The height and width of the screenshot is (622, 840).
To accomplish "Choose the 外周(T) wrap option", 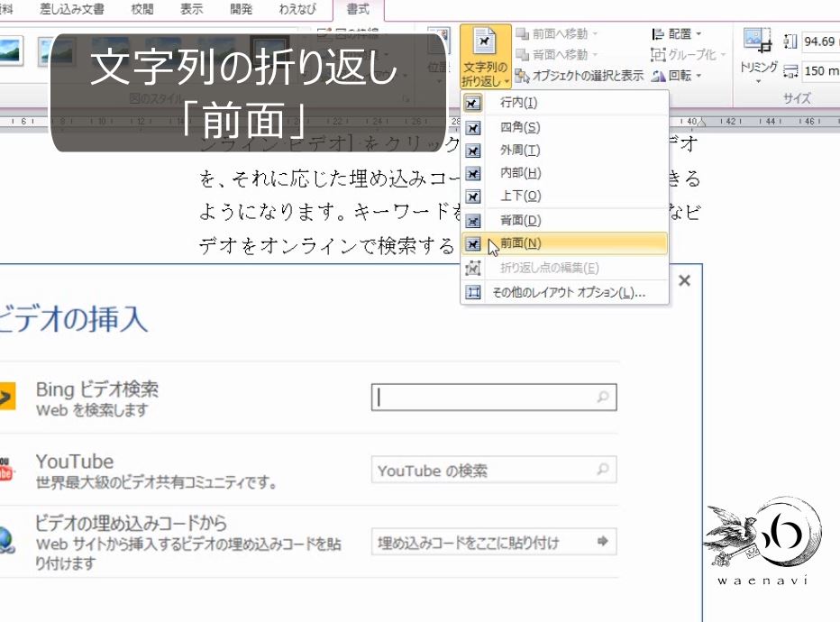I will (565, 151).
